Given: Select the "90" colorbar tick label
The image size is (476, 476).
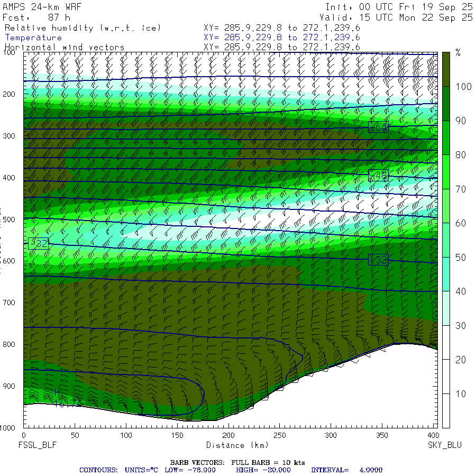Looking at the screenshot, I should pyautogui.click(x=461, y=121).
